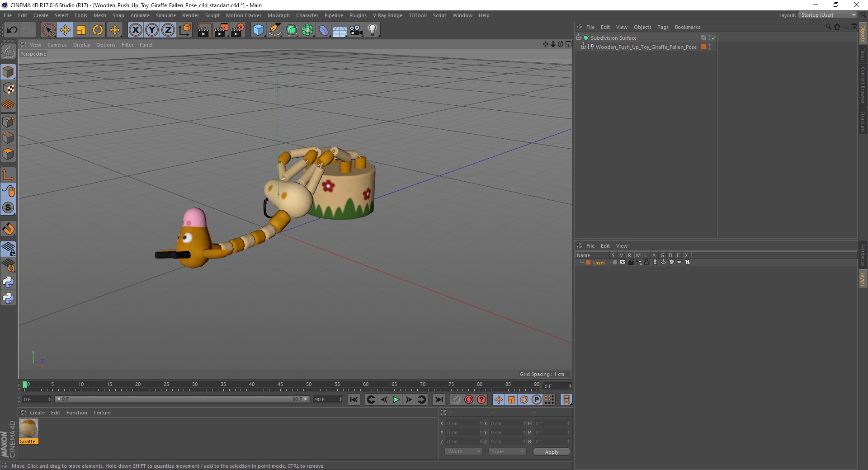Image resolution: width=868 pixels, height=470 pixels.
Task: Add a Light object
Action: [372, 30]
